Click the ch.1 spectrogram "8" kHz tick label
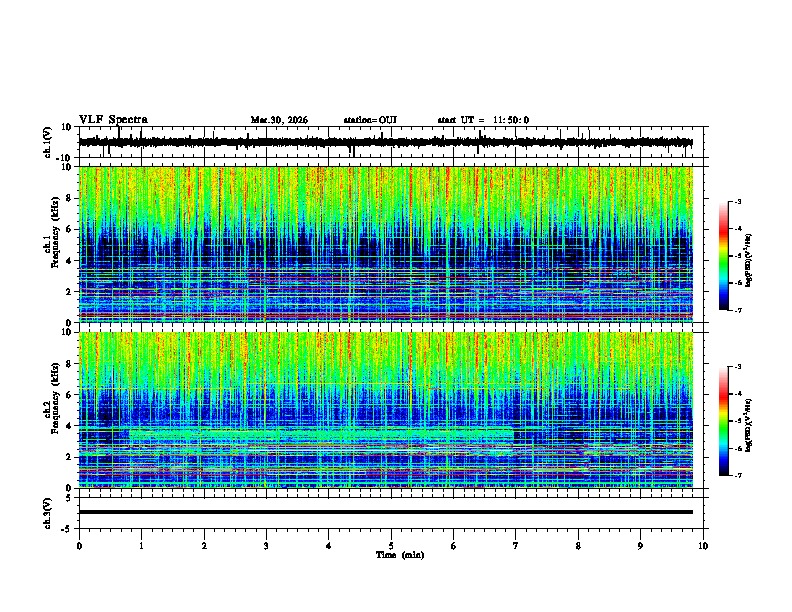792x612 pixels. point(69,198)
